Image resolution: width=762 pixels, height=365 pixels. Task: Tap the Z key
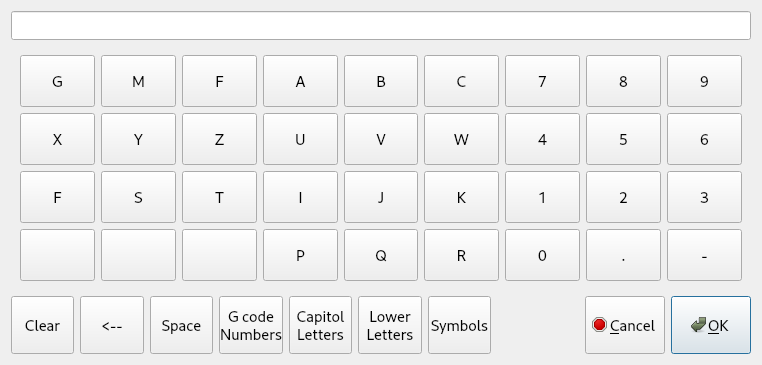pos(219,139)
